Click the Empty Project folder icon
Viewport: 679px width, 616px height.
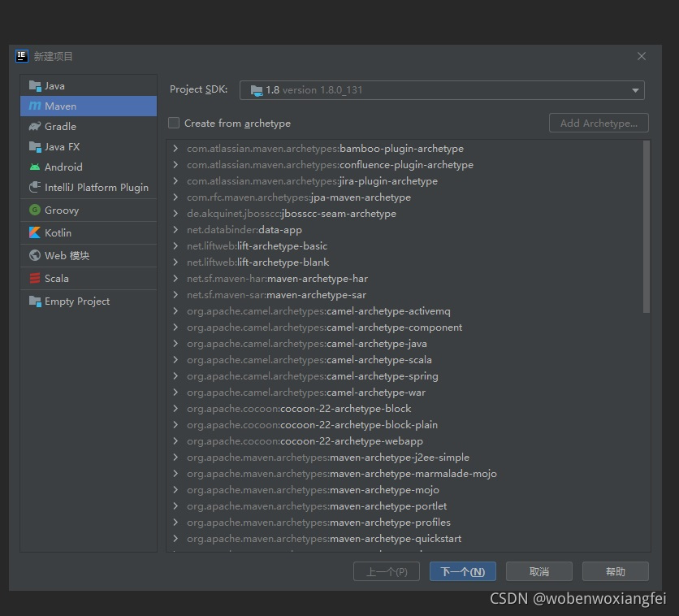[x=35, y=301]
